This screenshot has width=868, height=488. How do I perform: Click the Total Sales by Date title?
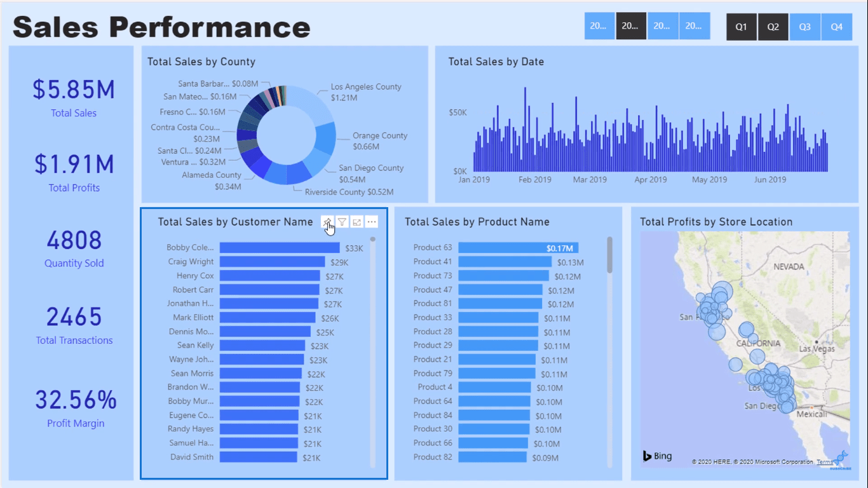pyautogui.click(x=496, y=62)
